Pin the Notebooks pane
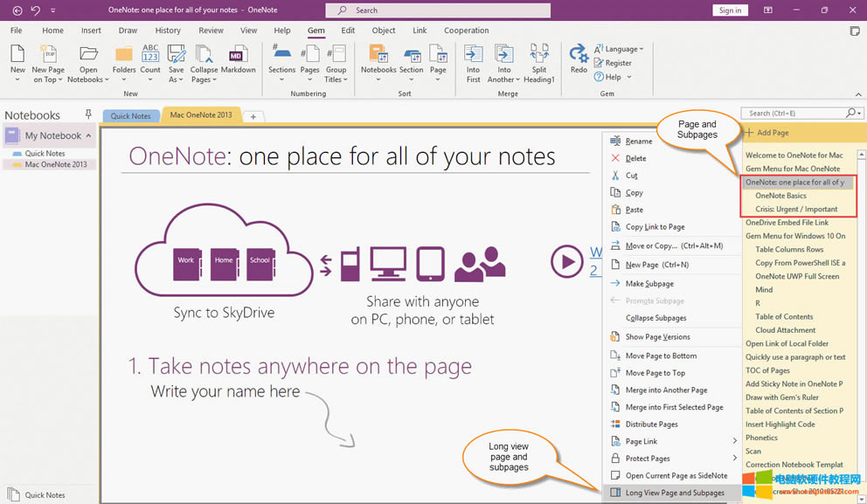Viewport: 867px width, 504px height. tap(88, 114)
